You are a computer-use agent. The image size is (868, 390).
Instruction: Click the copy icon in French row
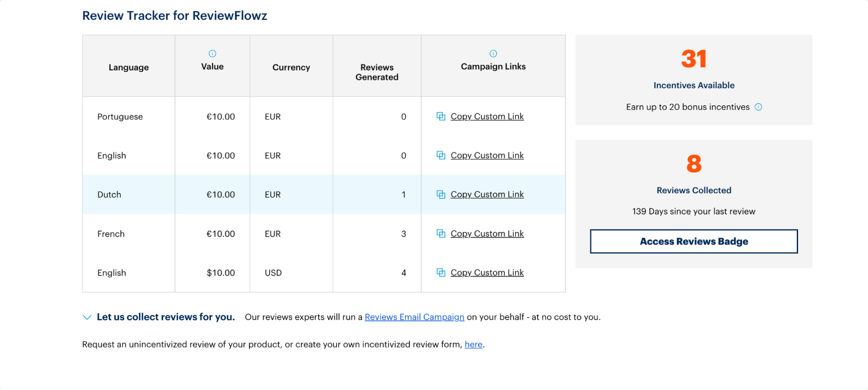[x=441, y=234]
